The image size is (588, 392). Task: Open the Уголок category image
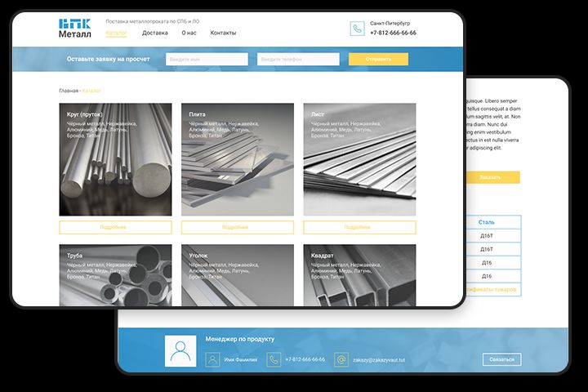click(238, 275)
